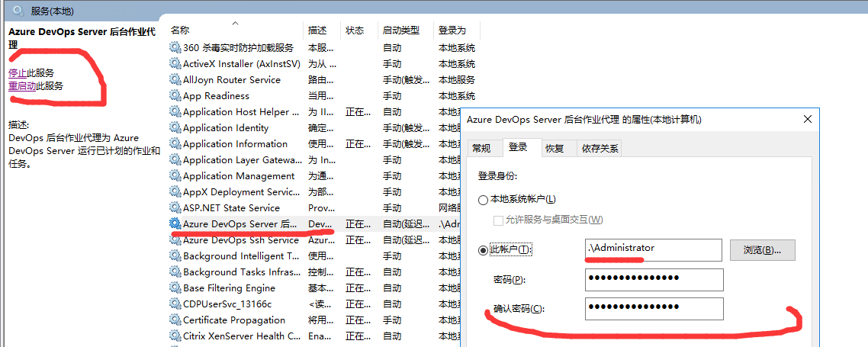This screenshot has height=347, width=868.
Task: Click the Base Filtering Engine gear icon
Action: (x=175, y=288)
